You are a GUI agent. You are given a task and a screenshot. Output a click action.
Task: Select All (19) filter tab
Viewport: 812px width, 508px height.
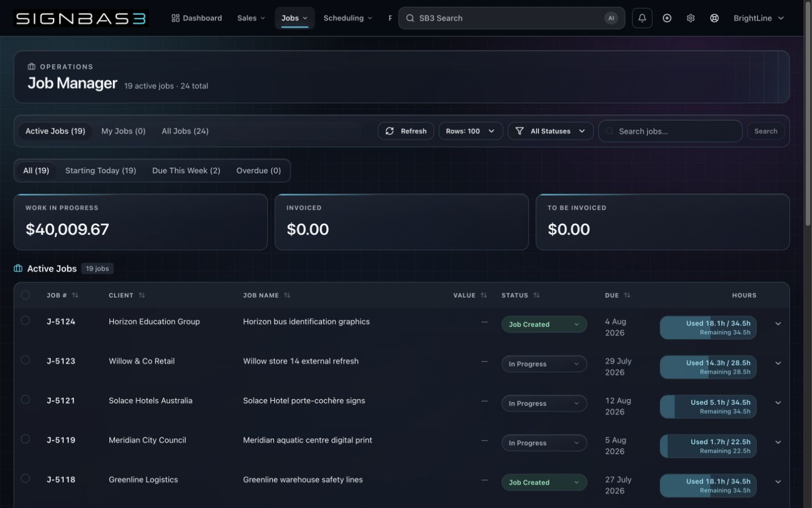click(x=36, y=170)
